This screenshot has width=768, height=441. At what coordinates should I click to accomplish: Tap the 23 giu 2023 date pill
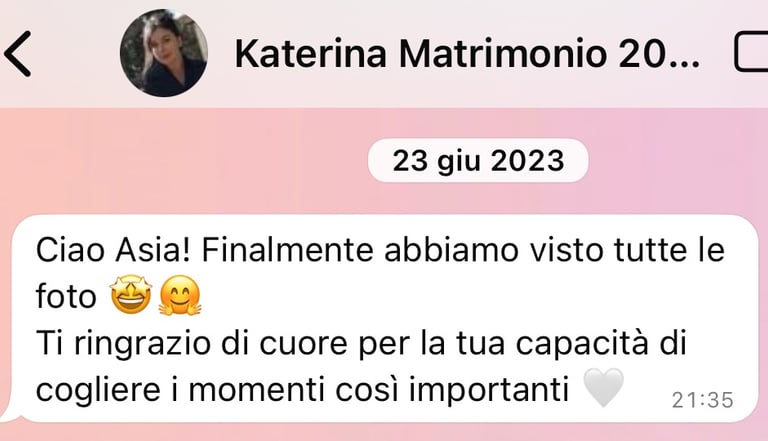point(478,161)
